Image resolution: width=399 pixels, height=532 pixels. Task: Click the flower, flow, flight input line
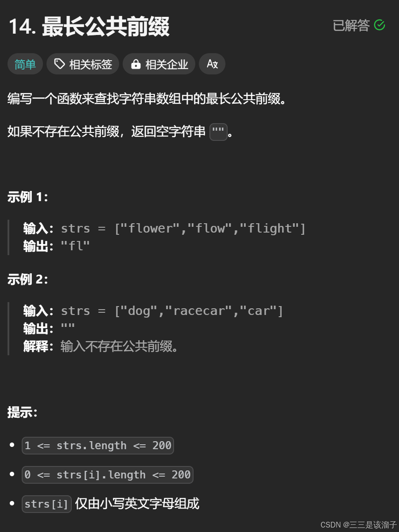pos(164,229)
